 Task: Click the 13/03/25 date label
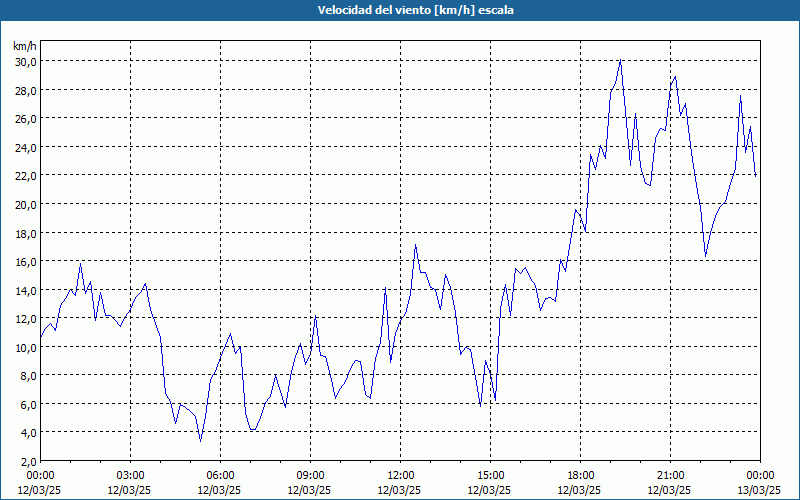click(760, 490)
